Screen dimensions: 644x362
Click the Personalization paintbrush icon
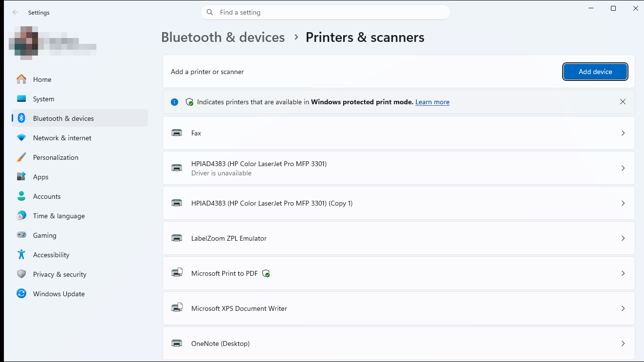pyautogui.click(x=21, y=157)
